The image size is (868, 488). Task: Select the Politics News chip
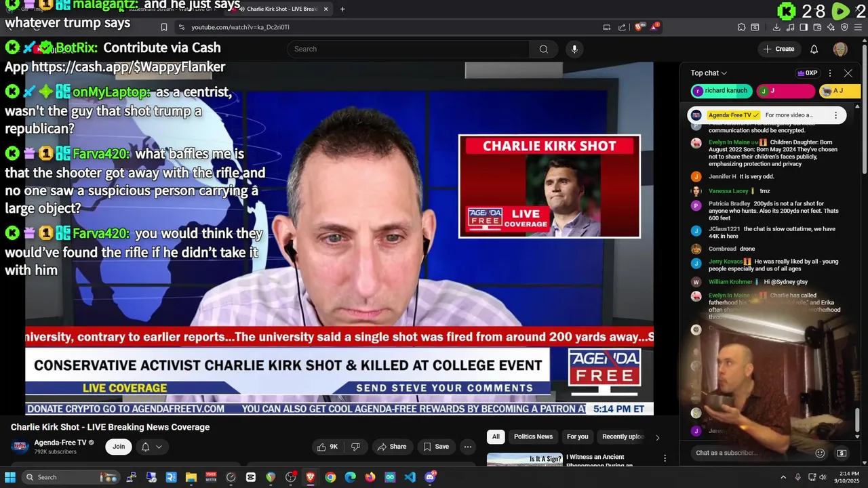click(x=533, y=436)
